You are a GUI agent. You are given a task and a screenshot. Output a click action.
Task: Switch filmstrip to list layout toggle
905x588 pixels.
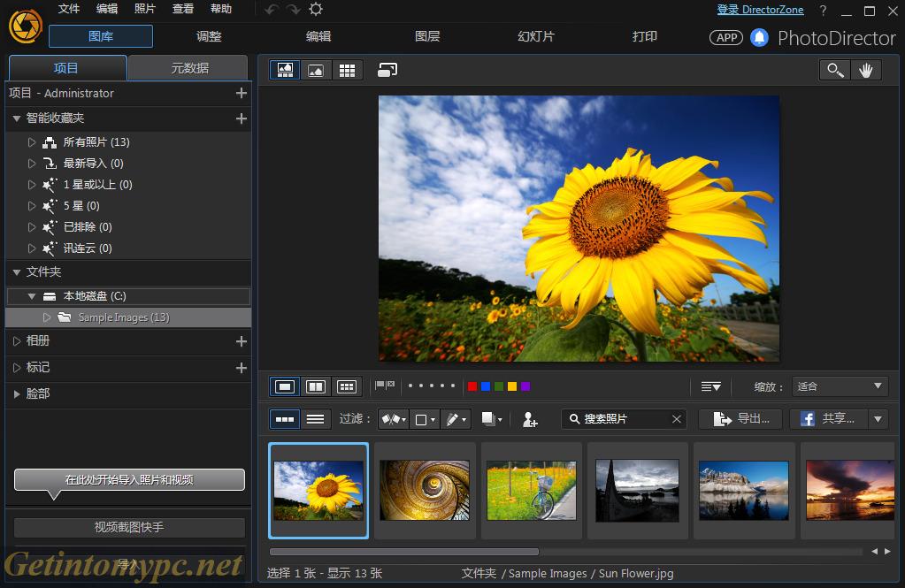(316, 418)
